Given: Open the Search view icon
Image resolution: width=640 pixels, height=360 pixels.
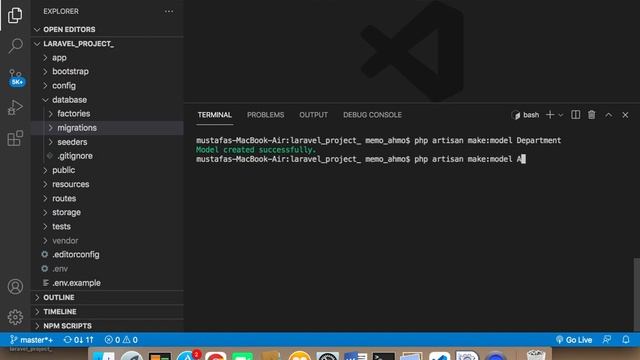Looking at the screenshot, I should (16, 45).
